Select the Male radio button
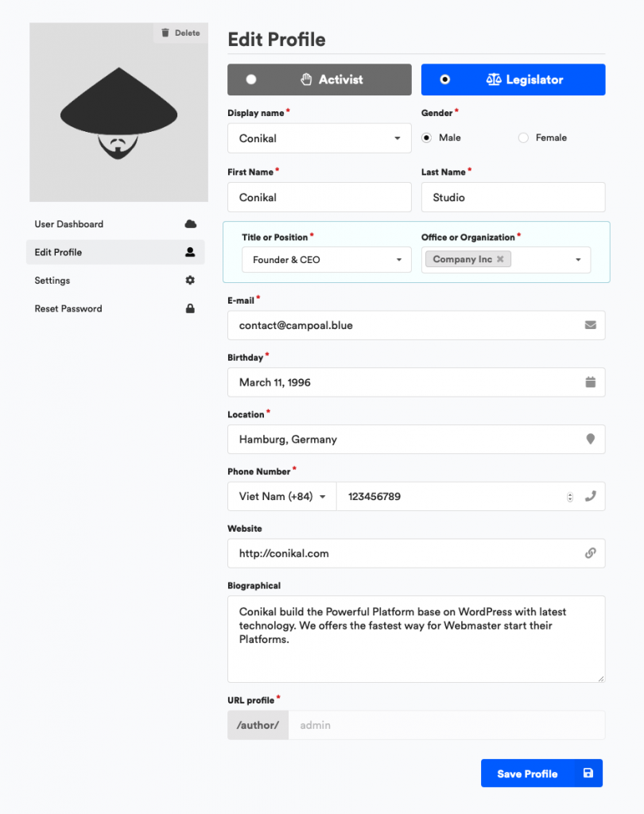The height and width of the screenshot is (814, 644). point(427,137)
